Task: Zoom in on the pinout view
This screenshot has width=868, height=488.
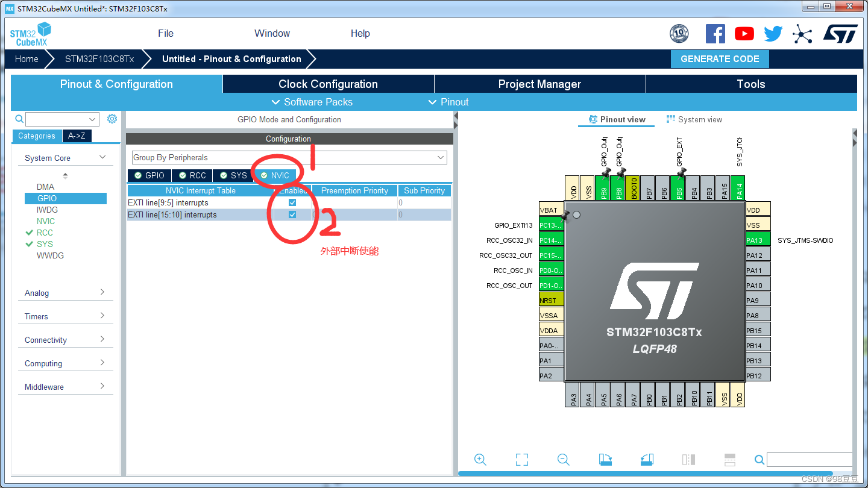Action: 480,459
